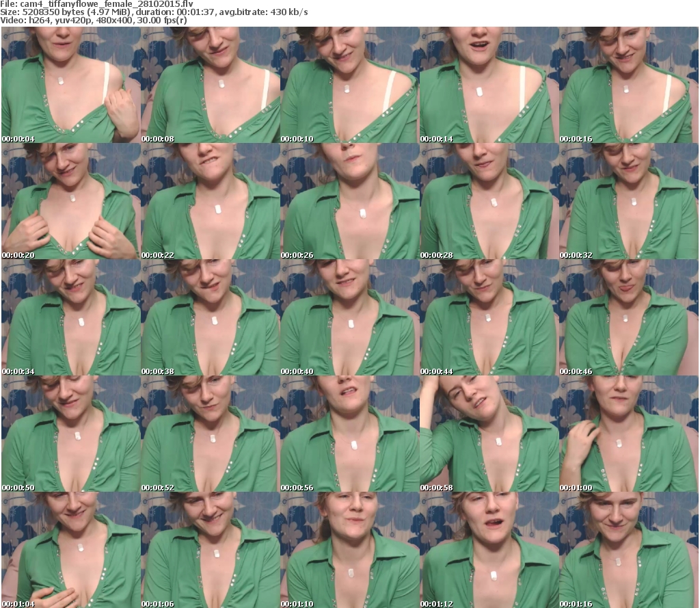Open the thumbnail stamped 00:01:06
The width and height of the screenshot is (700, 608).
click(x=211, y=550)
